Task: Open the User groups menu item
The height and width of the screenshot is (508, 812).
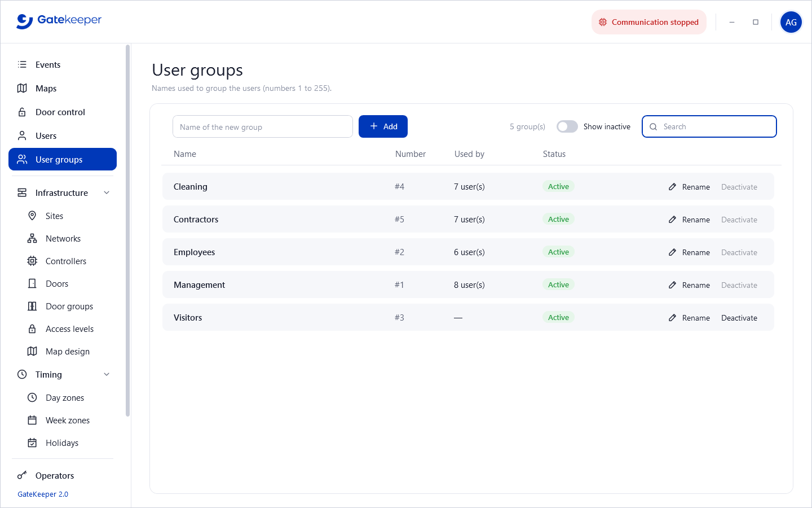Action: (x=63, y=159)
